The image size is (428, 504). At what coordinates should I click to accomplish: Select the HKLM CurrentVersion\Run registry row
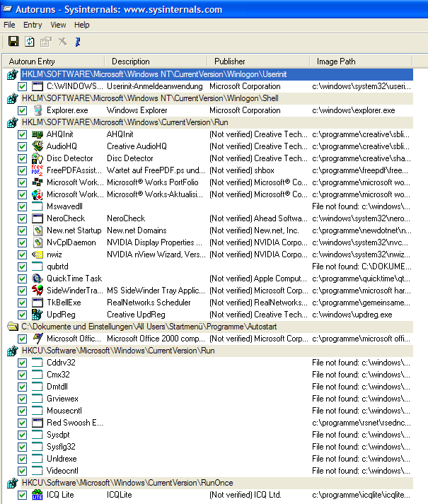(217, 122)
